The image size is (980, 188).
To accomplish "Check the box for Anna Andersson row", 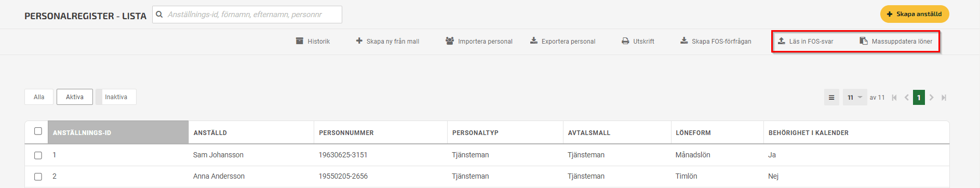I will tap(38, 177).
